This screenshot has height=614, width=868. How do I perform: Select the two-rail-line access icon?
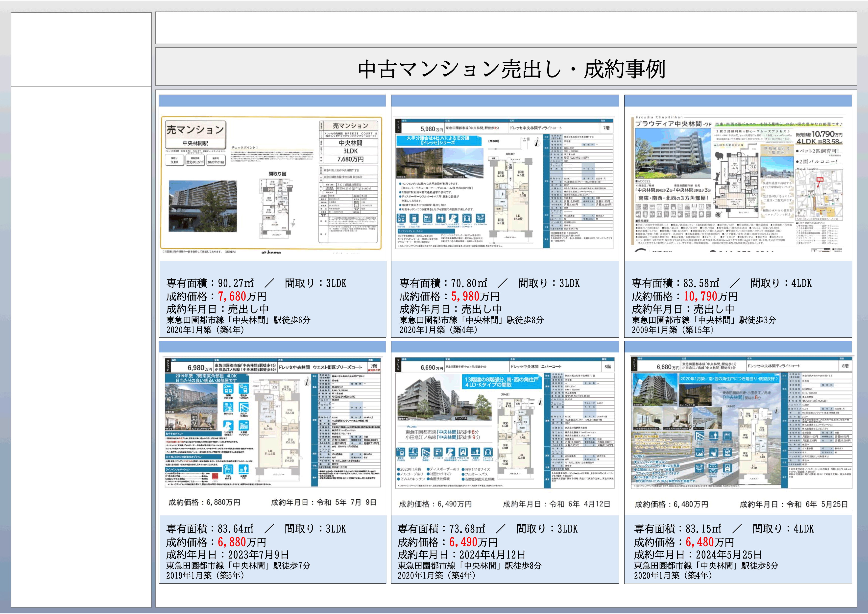coord(402,219)
